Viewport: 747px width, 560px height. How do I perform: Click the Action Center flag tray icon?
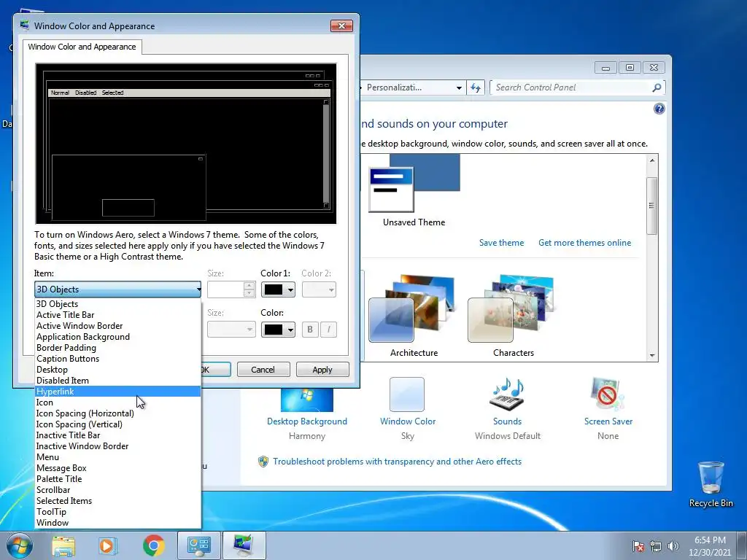tap(638, 546)
